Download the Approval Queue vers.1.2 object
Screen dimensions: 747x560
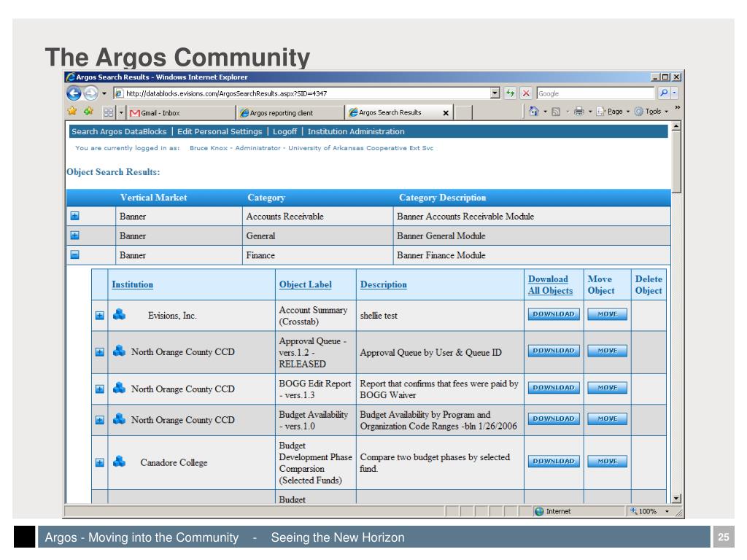[x=554, y=351]
